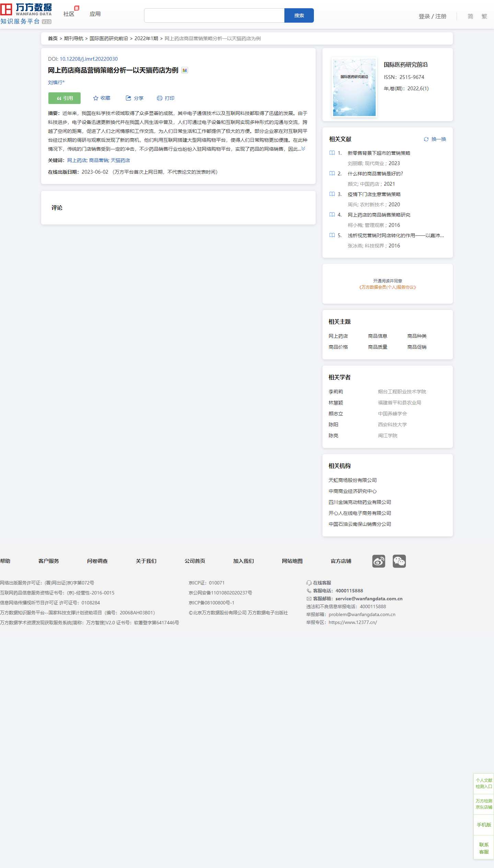Select related topic 商品价格

[338, 347]
